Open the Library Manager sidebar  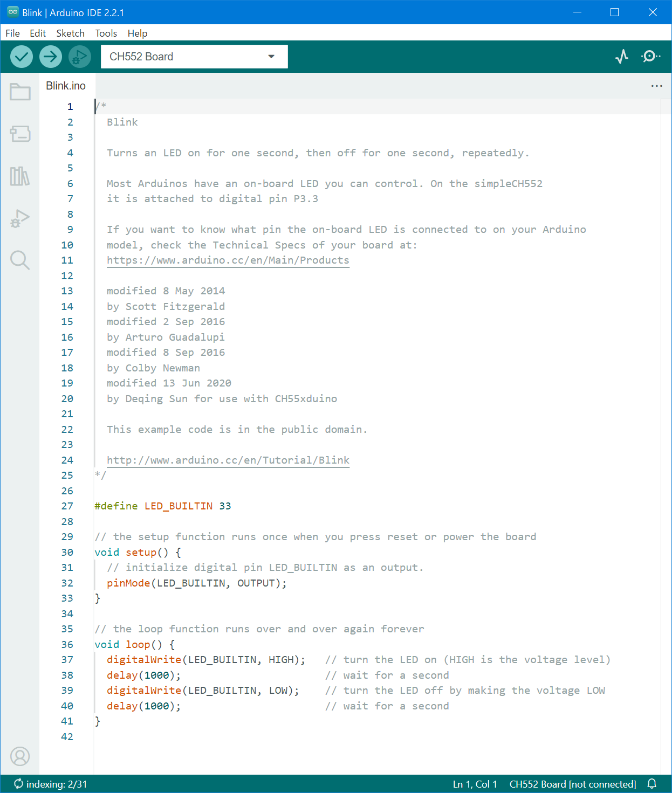click(20, 176)
